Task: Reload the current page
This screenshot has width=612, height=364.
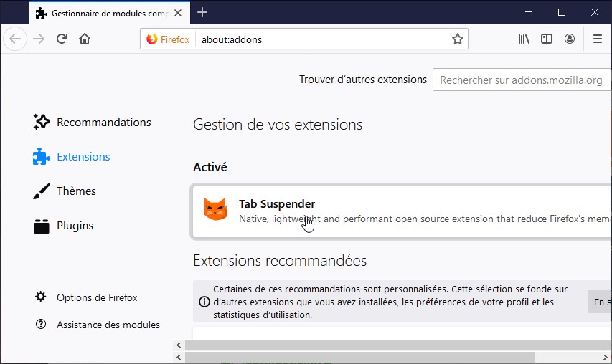Action: point(62,39)
